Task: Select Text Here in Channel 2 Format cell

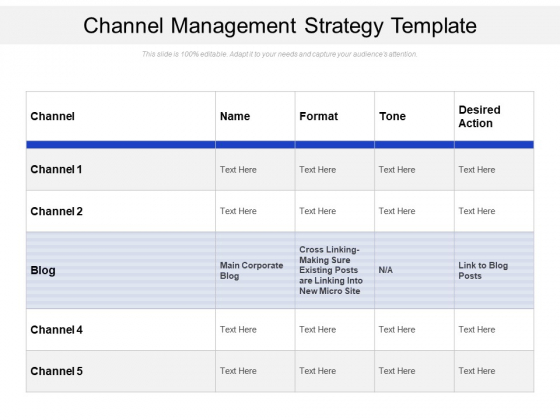Action: [318, 211]
